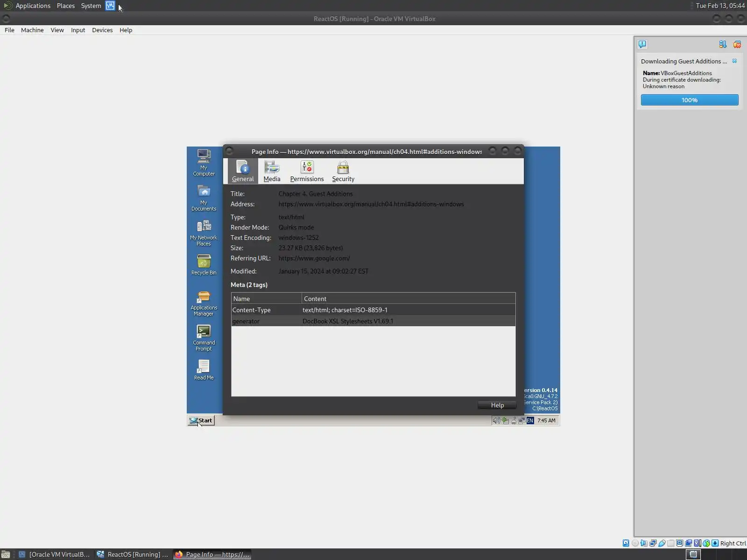Toggle notification sort order in VirtualBox panel

click(x=723, y=44)
